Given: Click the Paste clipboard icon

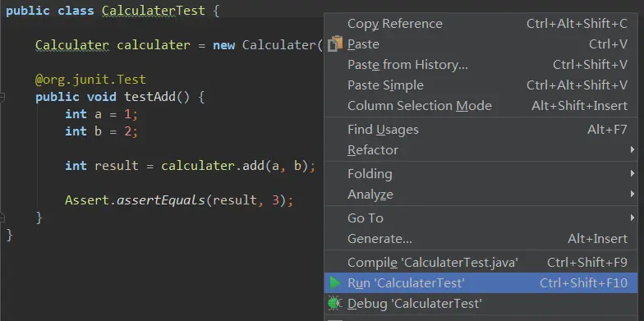Looking at the screenshot, I should pyautogui.click(x=335, y=44).
